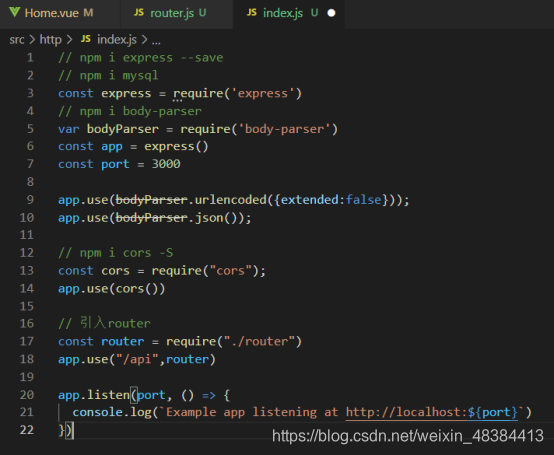Viewport: 554px width, 455px height.
Task: Click 'console' on line 21
Action: tap(98, 412)
